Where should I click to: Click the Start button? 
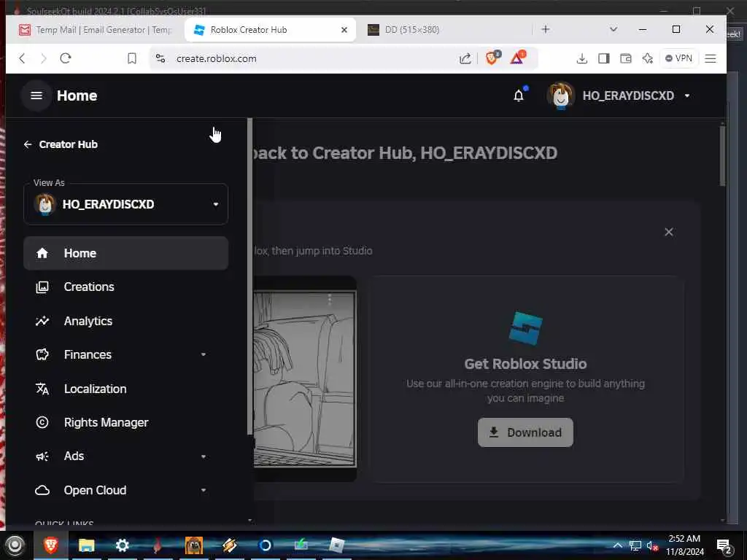point(15,545)
